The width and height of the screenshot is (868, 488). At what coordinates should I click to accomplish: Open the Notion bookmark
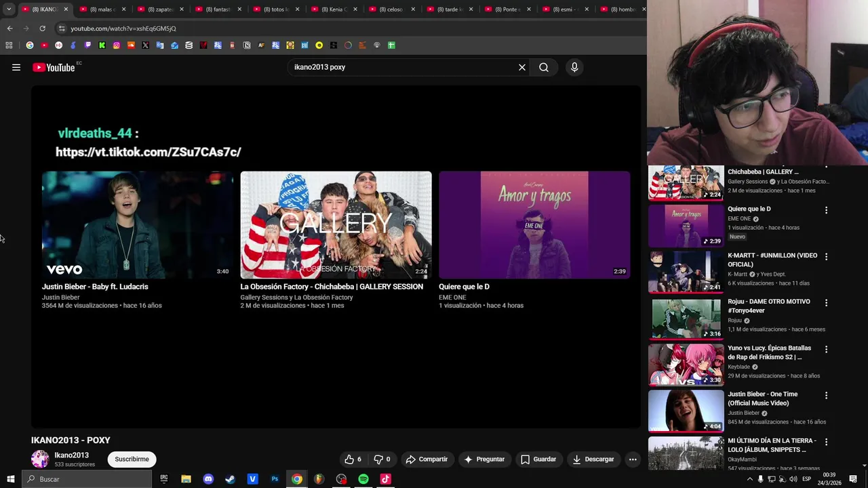coord(247,45)
